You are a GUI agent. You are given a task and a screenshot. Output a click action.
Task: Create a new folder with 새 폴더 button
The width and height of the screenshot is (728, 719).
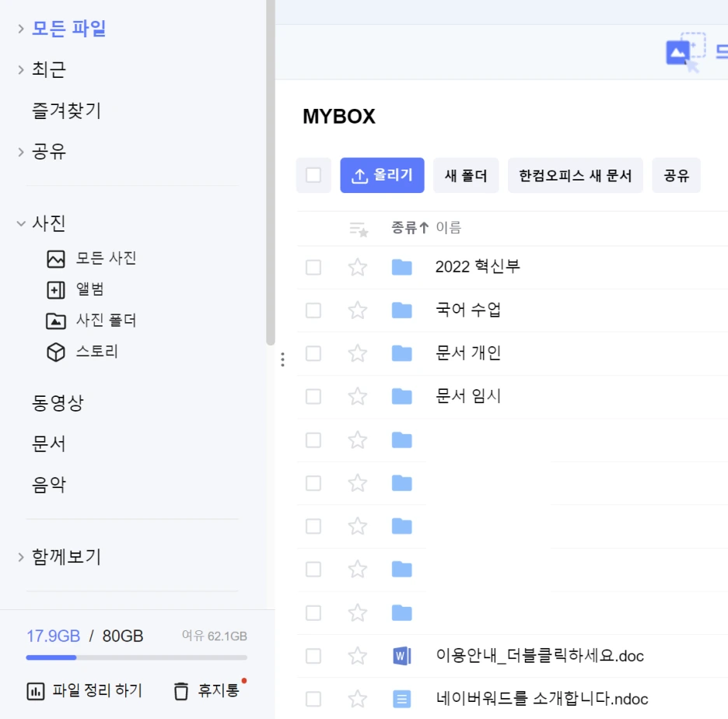(465, 175)
